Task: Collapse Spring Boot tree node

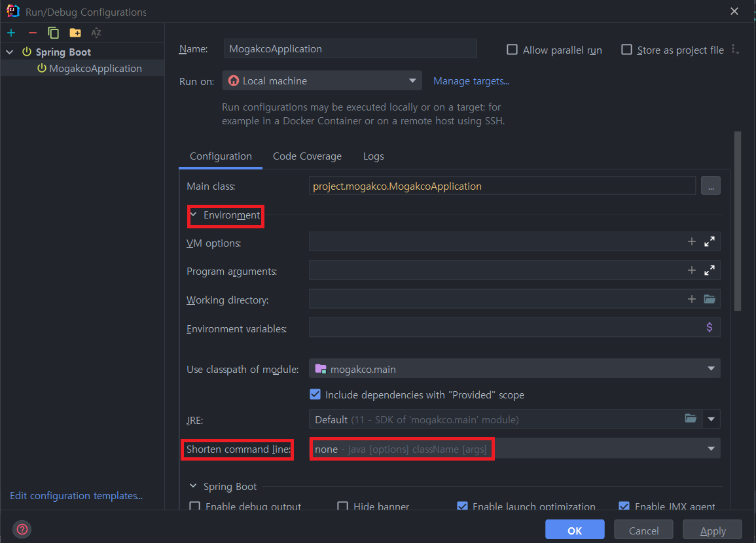Action: tap(10, 52)
